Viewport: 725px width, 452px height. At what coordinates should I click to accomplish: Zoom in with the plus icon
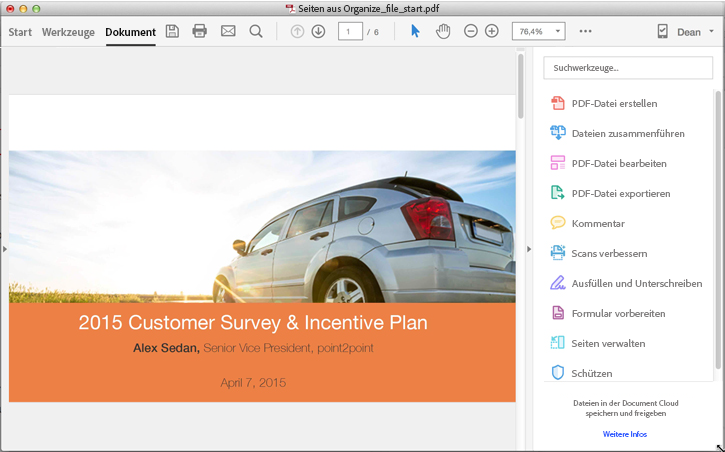492,31
